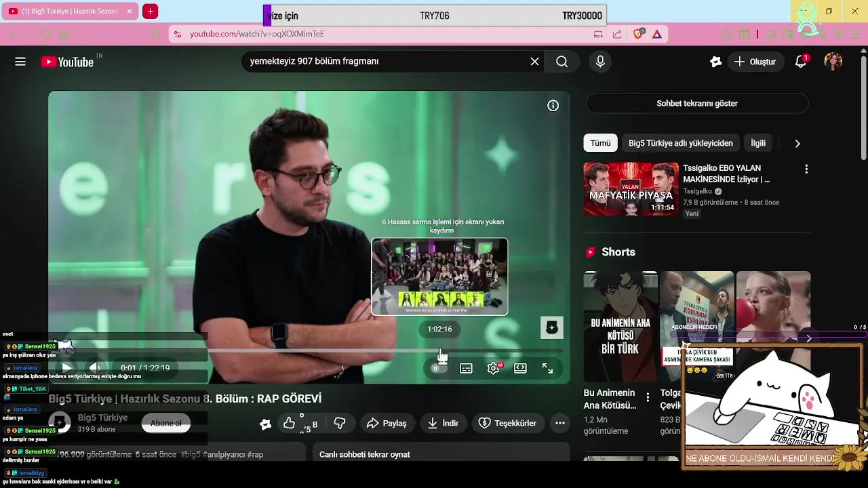Image resolution: width=868 pixels, height=488 pixels.
Task: Select the Tümü filter chip
Action: point(600,143)
